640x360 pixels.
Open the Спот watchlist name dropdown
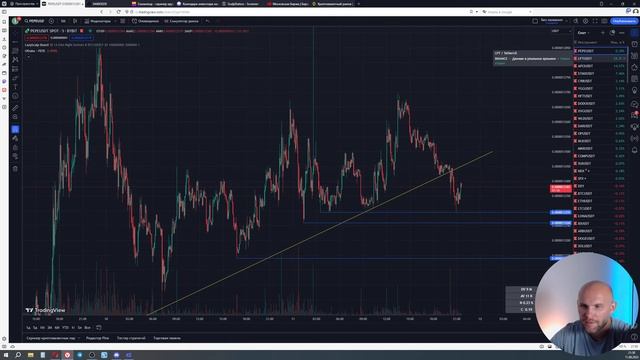coord(584,33)
